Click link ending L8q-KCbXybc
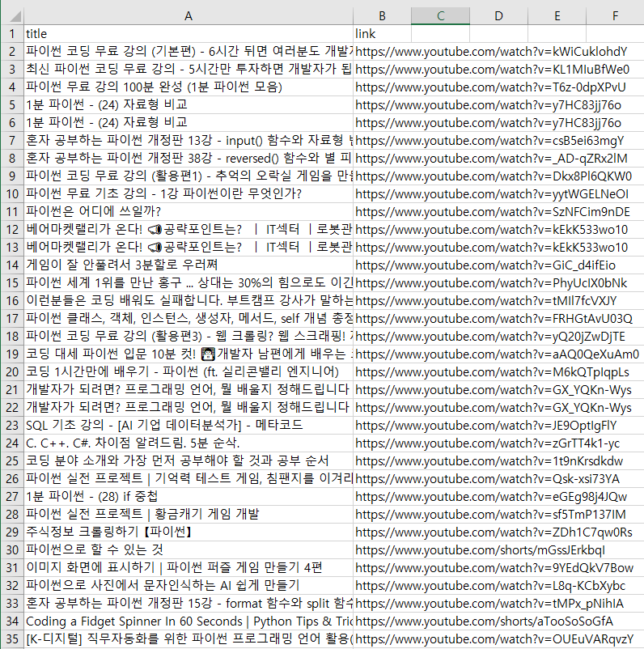 coord(490,586)
